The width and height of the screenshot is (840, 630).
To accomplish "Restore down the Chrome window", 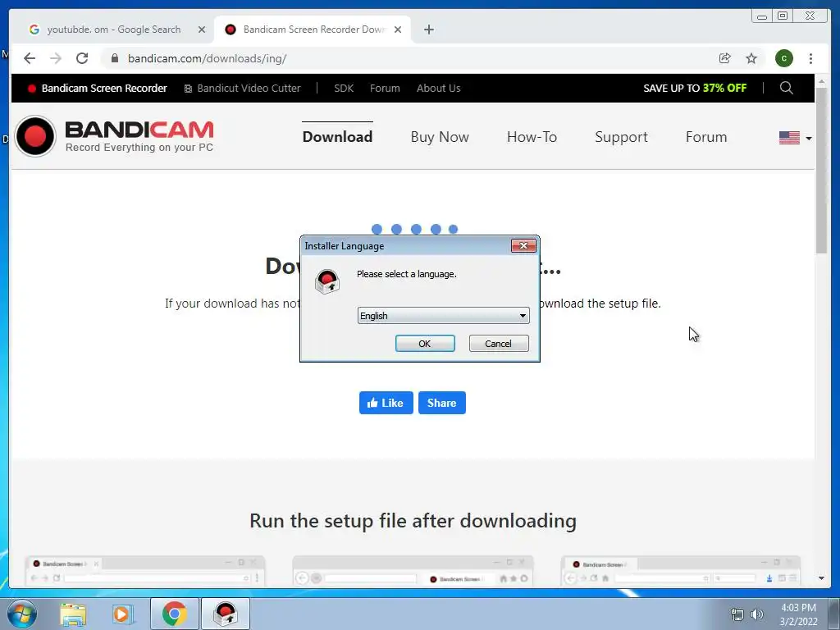I will (783, 16).
